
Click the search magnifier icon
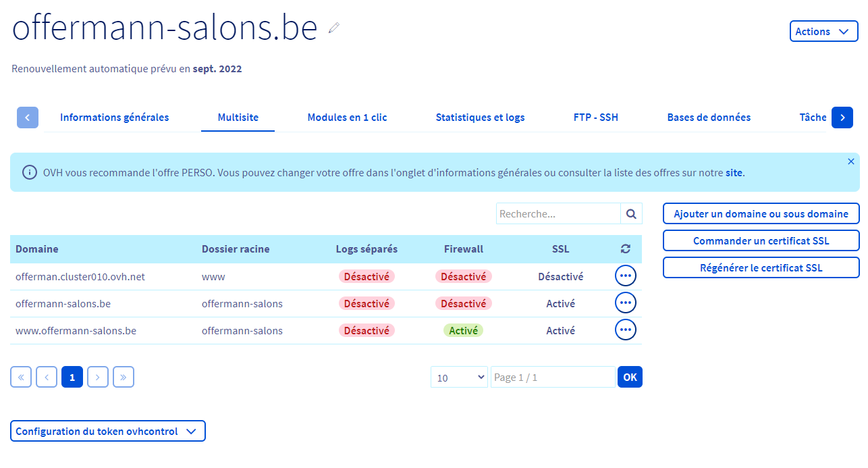pyautogui.click(x=631, y=214)
